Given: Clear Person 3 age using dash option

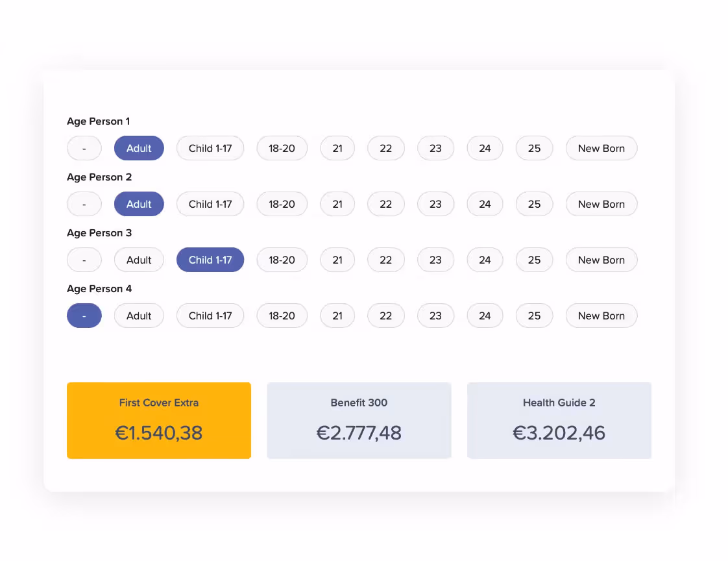Looking at the screenshot, I should point(84,260).
